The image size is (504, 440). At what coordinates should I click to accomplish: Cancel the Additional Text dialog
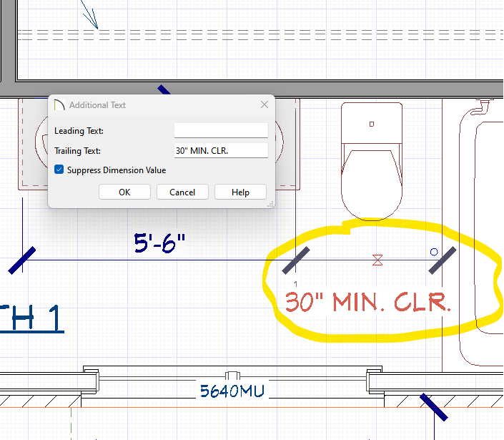[182, 192]
